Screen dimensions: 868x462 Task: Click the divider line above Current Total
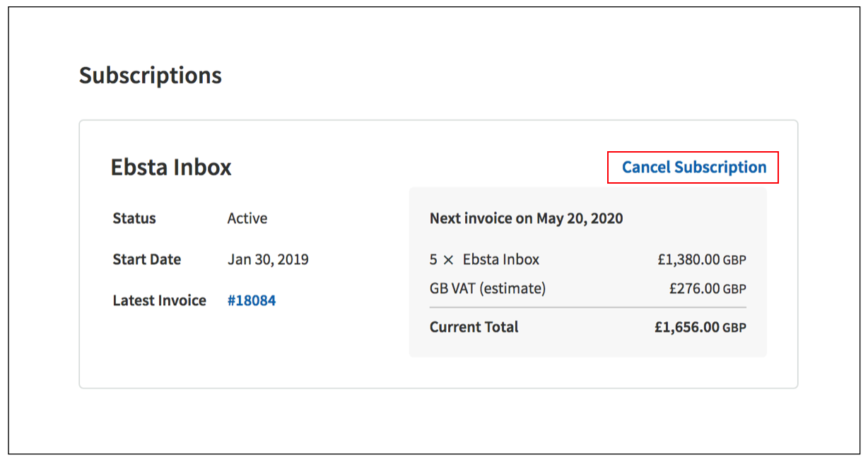[x=587, y=307]
